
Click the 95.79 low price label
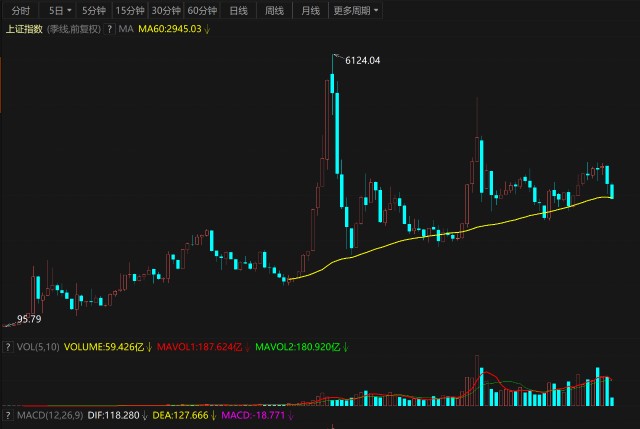29,319
